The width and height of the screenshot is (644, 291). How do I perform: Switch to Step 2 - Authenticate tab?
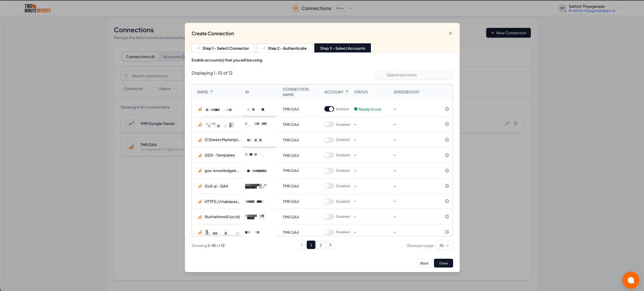[x=284, y=48]
